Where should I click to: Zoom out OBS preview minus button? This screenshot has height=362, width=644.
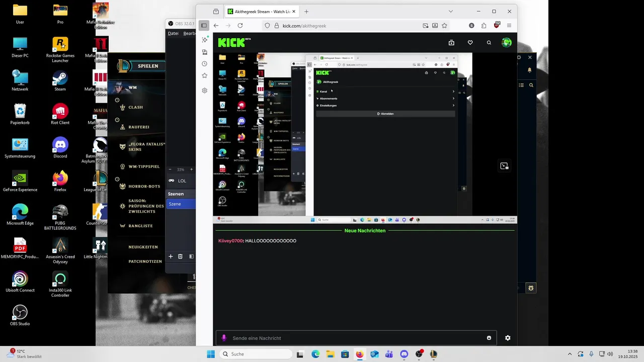point(170,169)
